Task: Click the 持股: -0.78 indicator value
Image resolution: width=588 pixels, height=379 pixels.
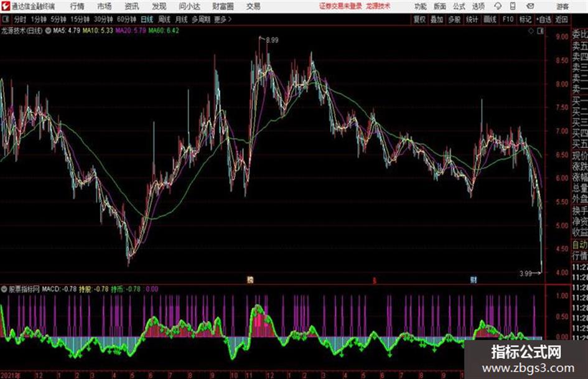Action: pyautogui.click(x=94, y=289)
